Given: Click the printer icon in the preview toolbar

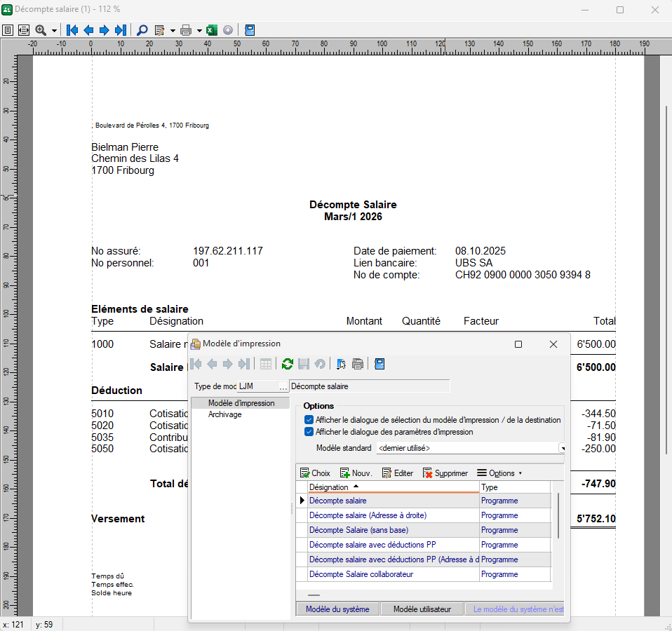Looking at the screenshot, I should pyautogui.click(x=186, y=30).
